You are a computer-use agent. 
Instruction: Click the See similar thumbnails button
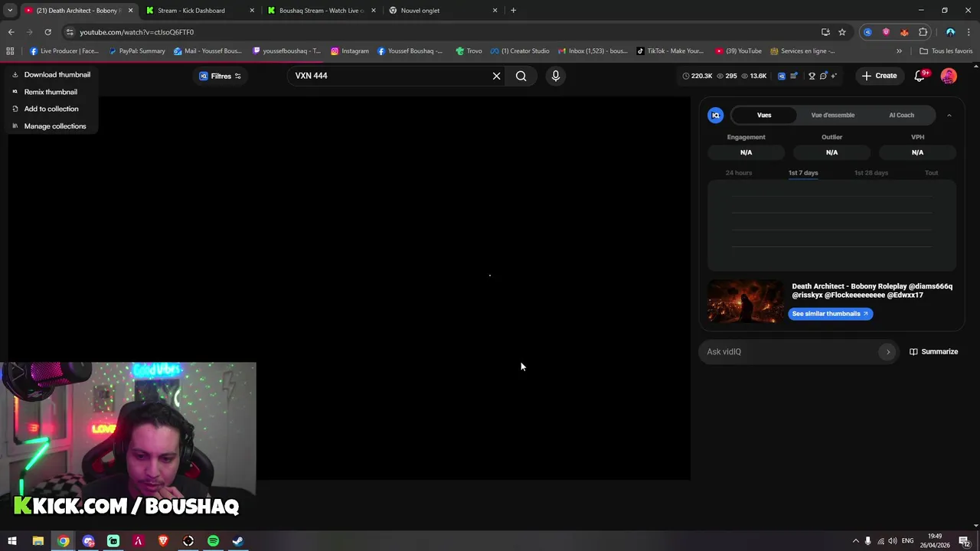click(x=830, y=314)
